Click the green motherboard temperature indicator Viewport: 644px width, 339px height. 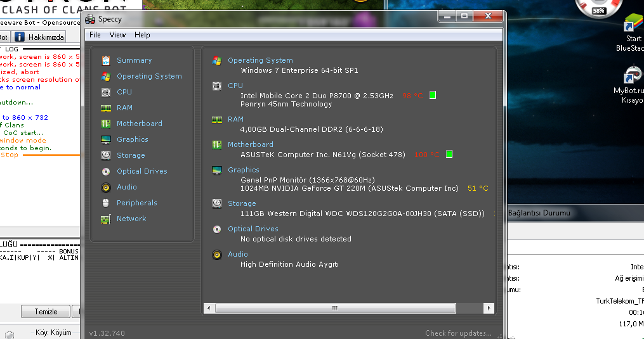449,155
